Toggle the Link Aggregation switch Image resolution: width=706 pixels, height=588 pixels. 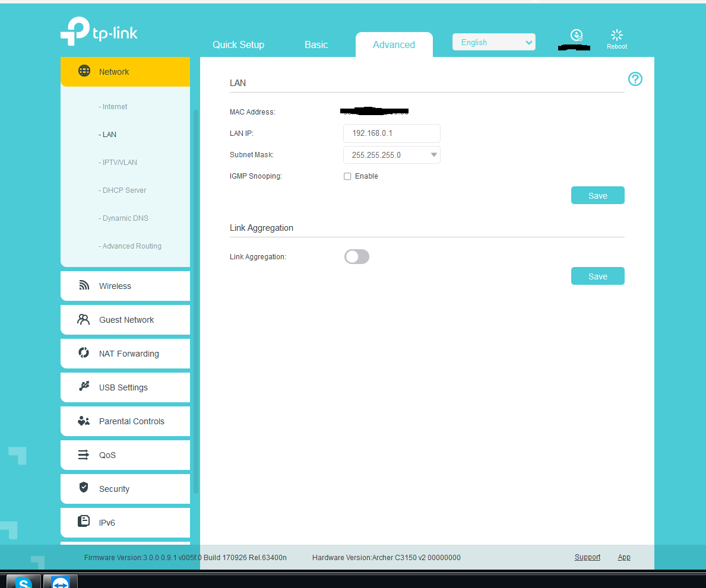coord(357,256)
